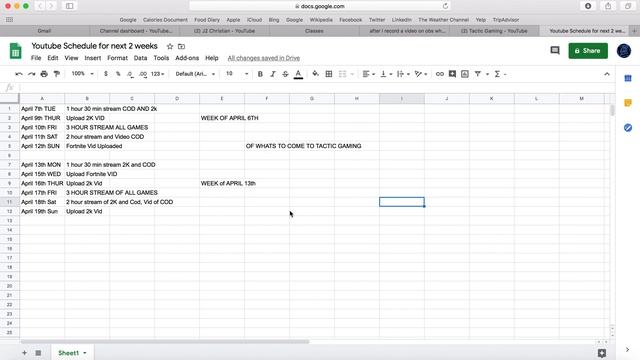Open the more number formats 123 dropdown
Image resolution: width=640 pixels, height=360 pixels.
pos(158,74)
